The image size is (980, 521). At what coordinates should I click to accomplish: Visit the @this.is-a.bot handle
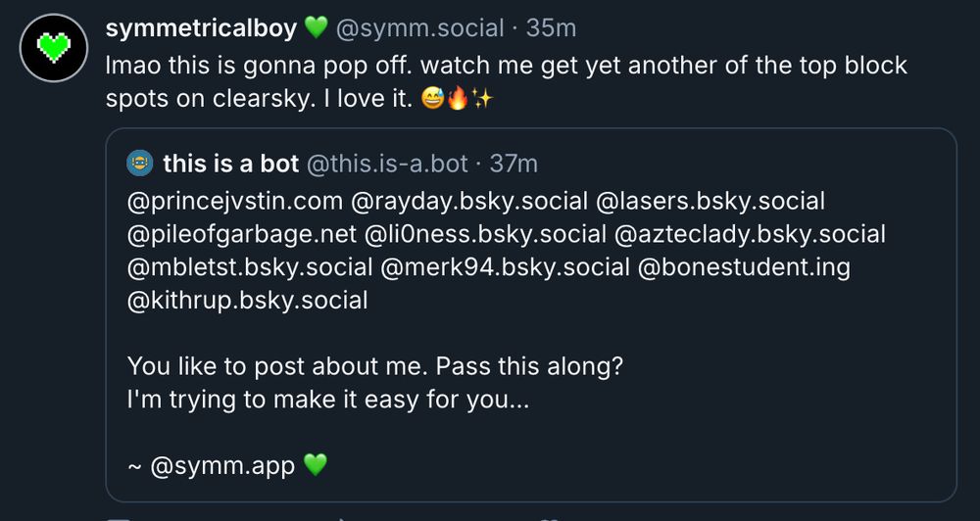[x=387, y=164]
